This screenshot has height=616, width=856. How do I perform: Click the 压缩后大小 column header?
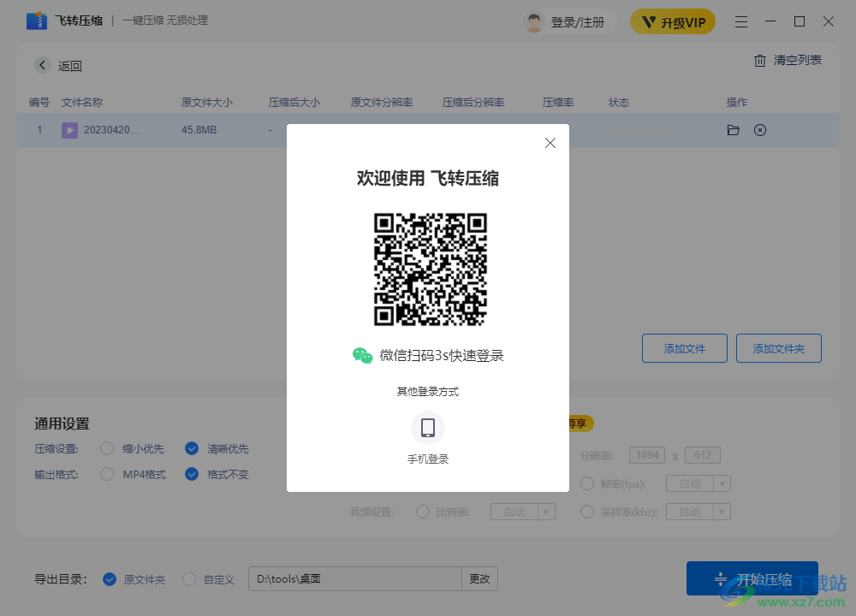click(294, 103)
